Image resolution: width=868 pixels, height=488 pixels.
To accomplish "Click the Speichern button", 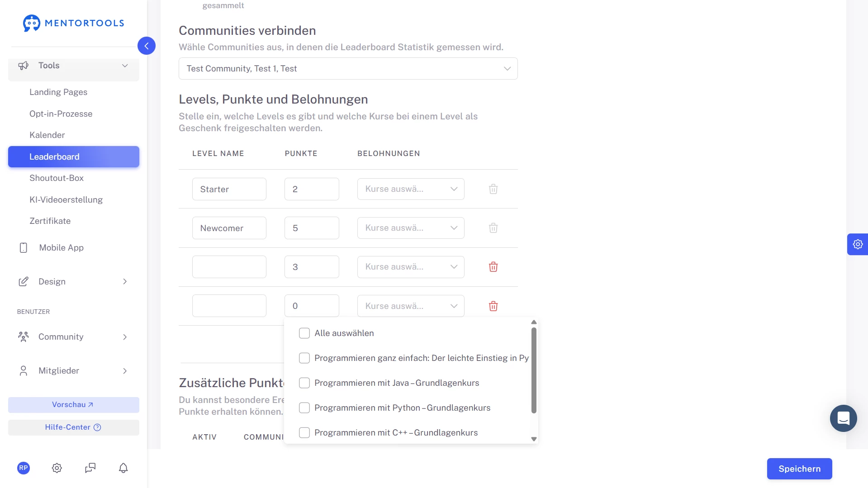I will point(799,469).
